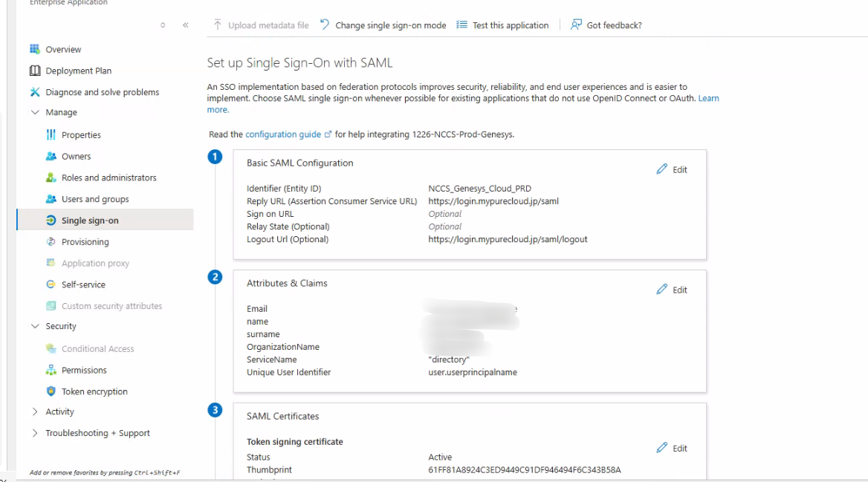Click the Diagnose and solve problems icon
This screenshot has height=482, width=868.
point(34,92)
